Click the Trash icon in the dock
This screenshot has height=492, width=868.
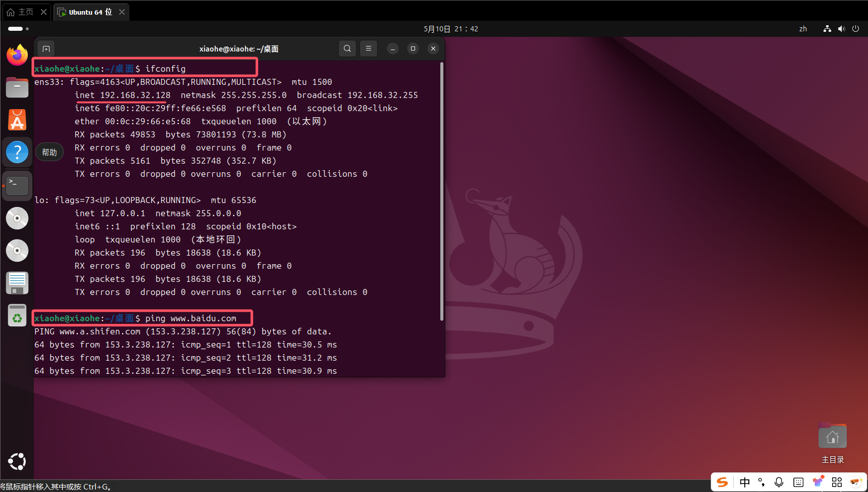coord(17,315)
